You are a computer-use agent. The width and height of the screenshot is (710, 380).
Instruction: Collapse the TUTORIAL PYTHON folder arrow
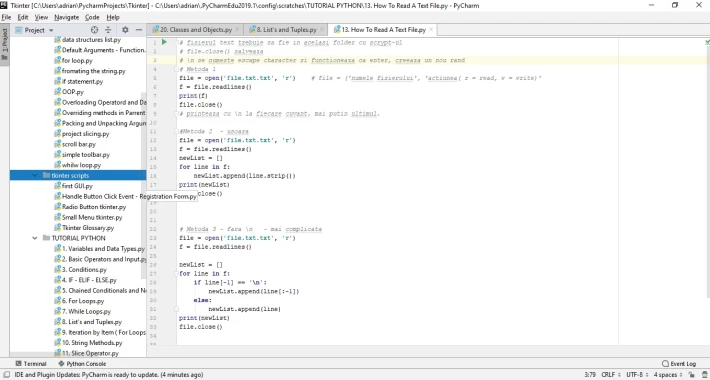[x=35, y=238]
